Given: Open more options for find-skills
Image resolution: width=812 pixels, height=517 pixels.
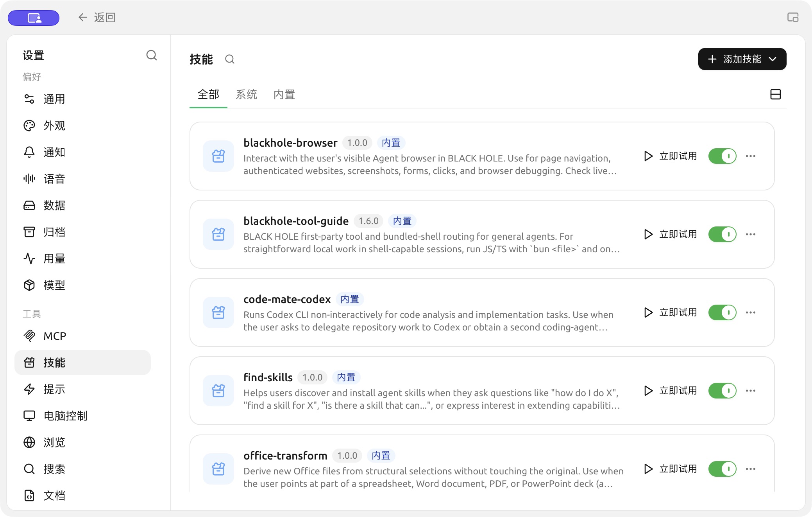Looking at the screenshot, I should 751,391.
